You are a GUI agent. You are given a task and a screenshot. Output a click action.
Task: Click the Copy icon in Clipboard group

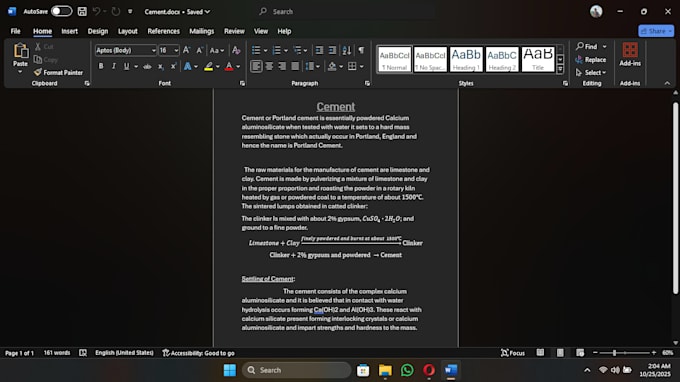[38, 59]
